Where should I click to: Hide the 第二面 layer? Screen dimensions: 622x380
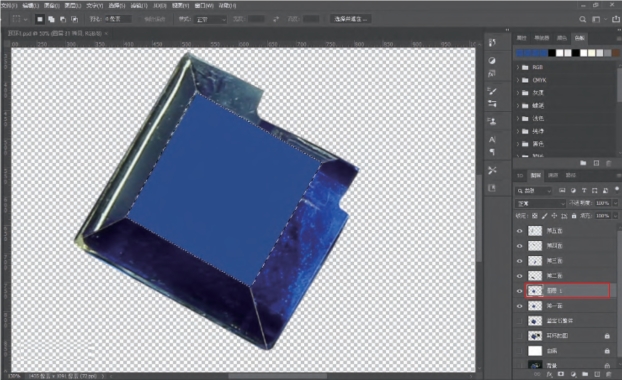click(x=519, y=276)
